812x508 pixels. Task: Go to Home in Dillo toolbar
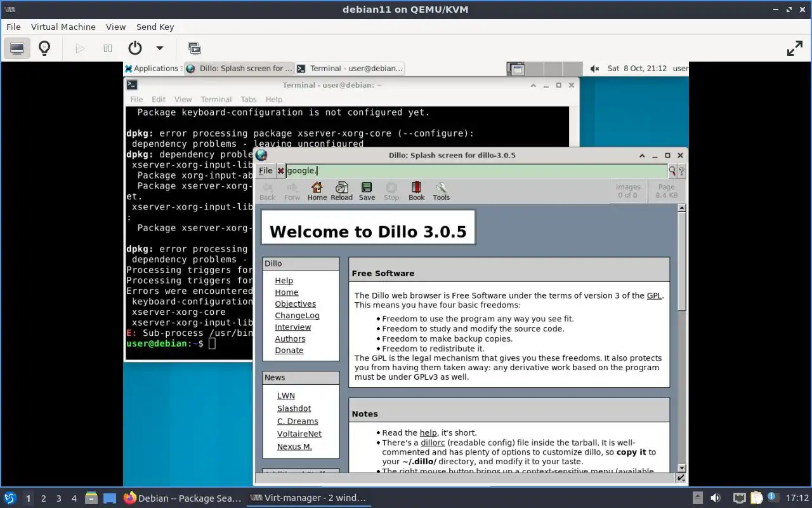317,191
